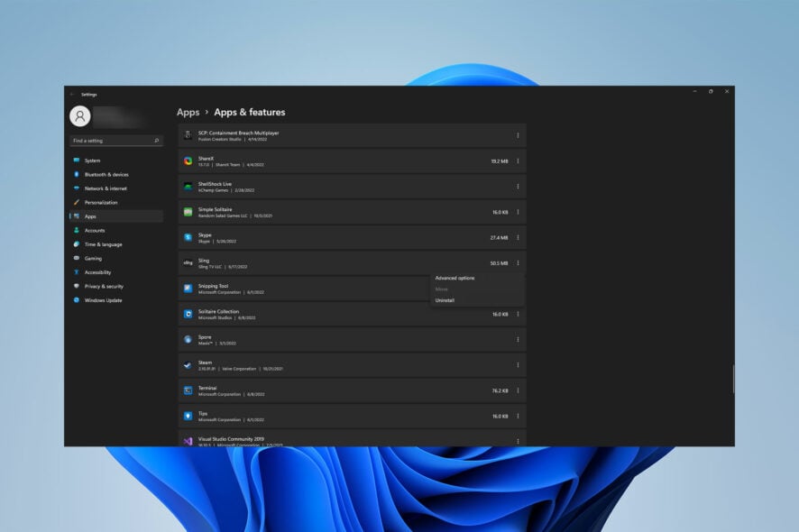Open the Accessibility settings section
The image size is (799, 532).
pos(116,272)
